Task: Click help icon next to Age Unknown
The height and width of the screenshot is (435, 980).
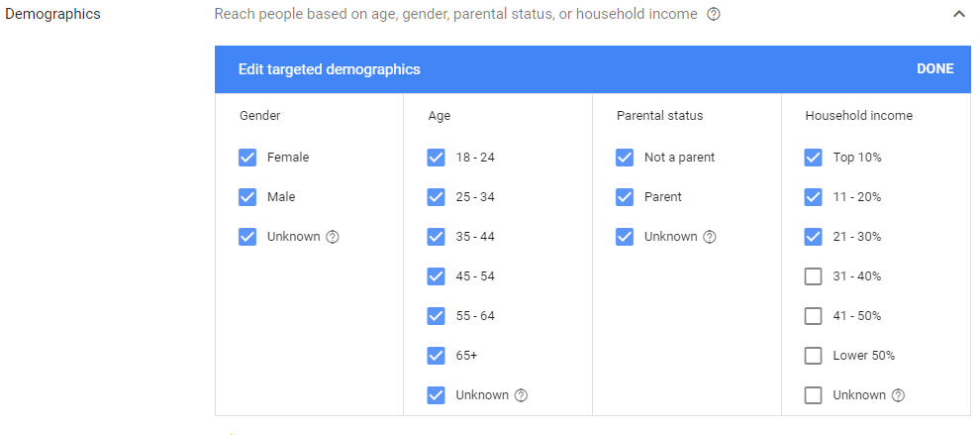Action: point(522,395)
